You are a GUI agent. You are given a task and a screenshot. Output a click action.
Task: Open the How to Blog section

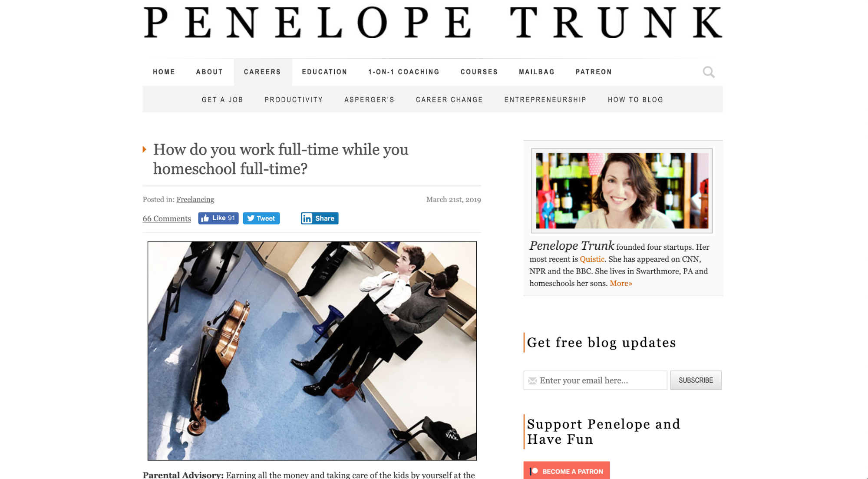click(x=635, y=100)
